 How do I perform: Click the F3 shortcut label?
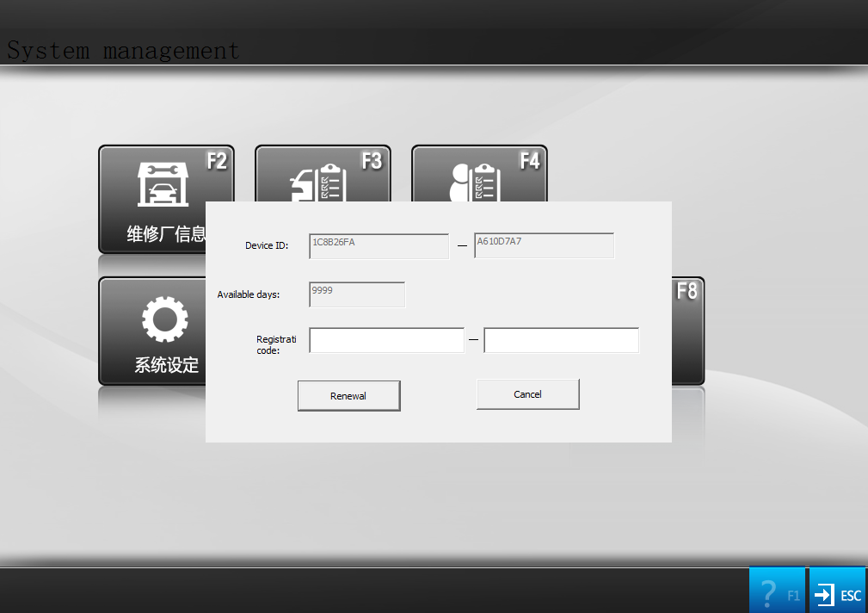click(372, 161)
